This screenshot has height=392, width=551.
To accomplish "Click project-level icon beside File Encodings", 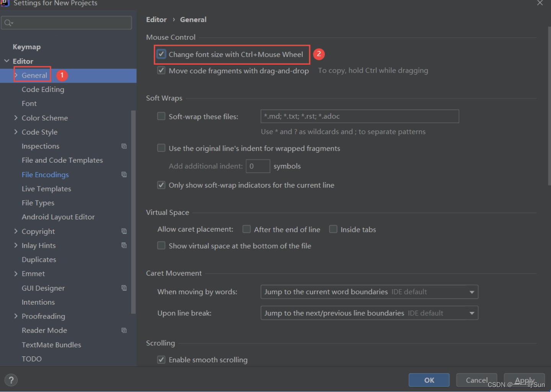I will 124,174.
